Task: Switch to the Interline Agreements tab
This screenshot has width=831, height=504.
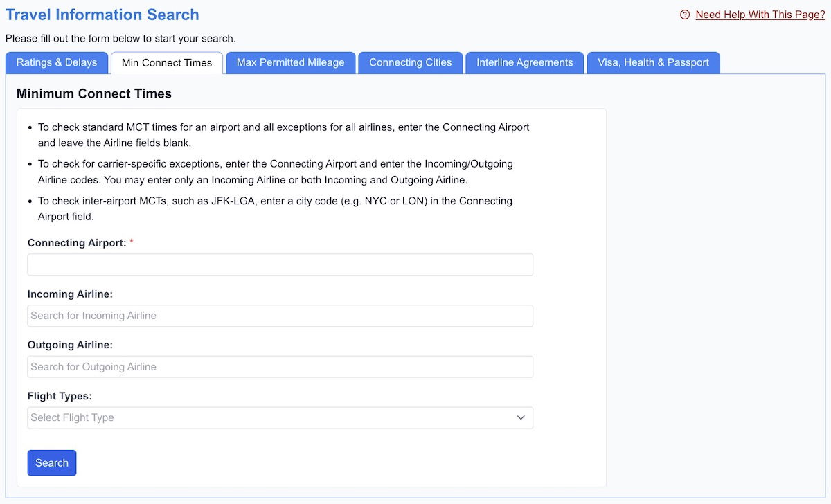Action: [524, 62]
